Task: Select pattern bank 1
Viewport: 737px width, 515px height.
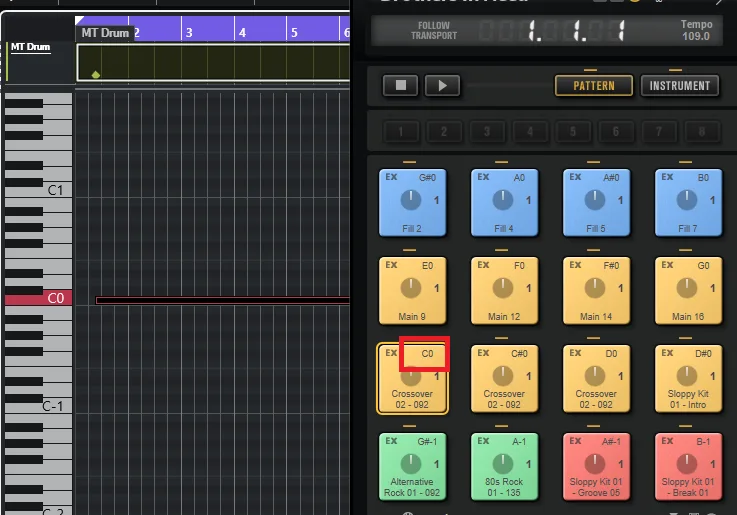Action: click(401, 132)
